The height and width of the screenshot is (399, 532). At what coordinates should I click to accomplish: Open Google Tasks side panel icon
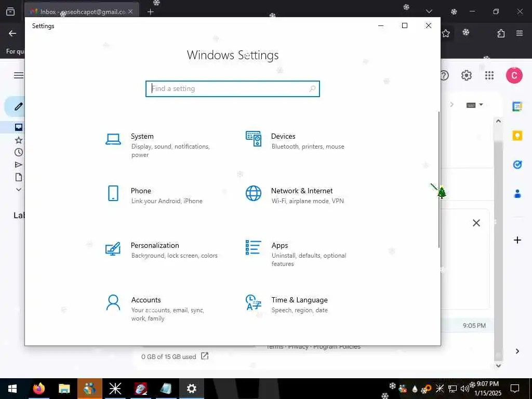point(517,165)
